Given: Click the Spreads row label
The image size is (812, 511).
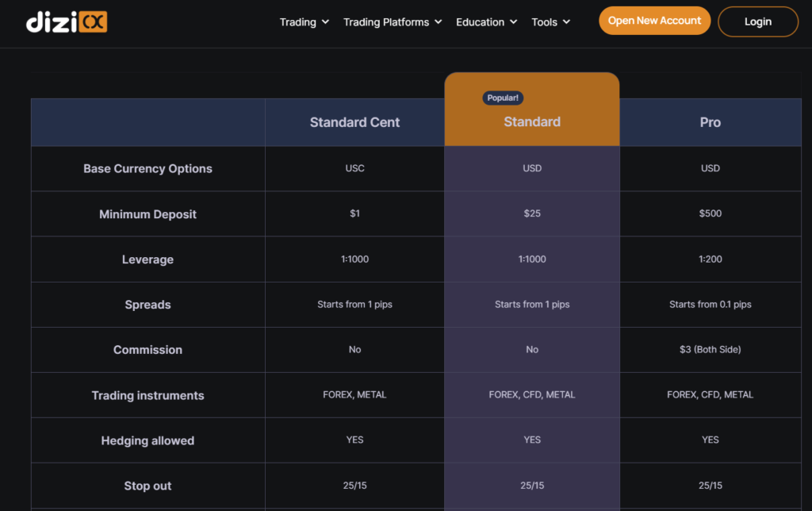Looking at the screenshot, I should point(147,305).
